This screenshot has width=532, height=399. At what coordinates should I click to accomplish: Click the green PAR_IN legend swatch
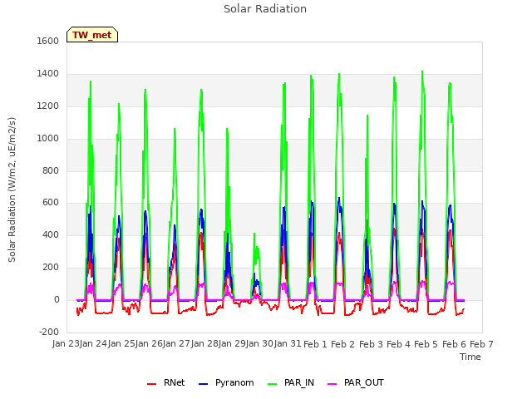tap(272, 384)
